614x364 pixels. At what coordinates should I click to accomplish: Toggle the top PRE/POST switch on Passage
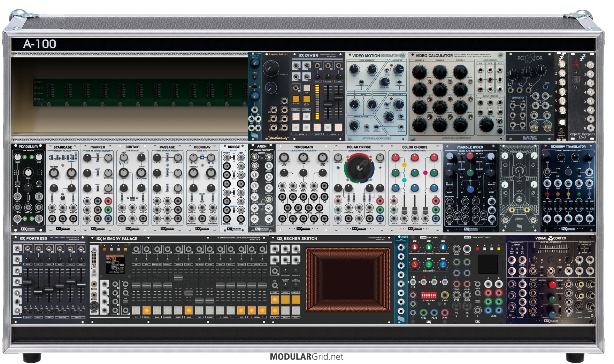168,158
